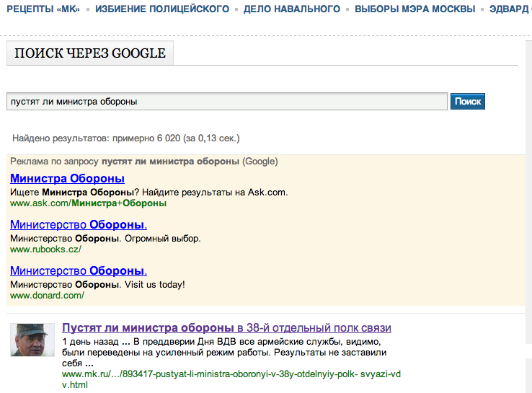Open Министерство Обороны ad with Visit us today
Screen dimensions: 532x393
79,271
